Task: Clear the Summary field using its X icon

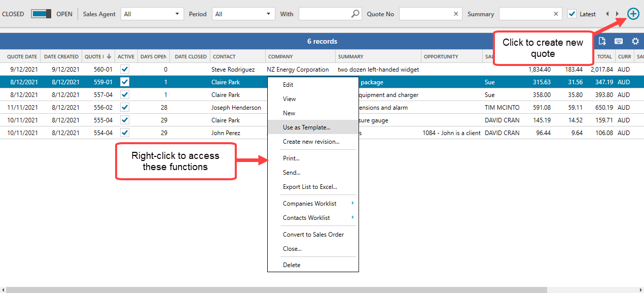Action: (x=556, y=14)
